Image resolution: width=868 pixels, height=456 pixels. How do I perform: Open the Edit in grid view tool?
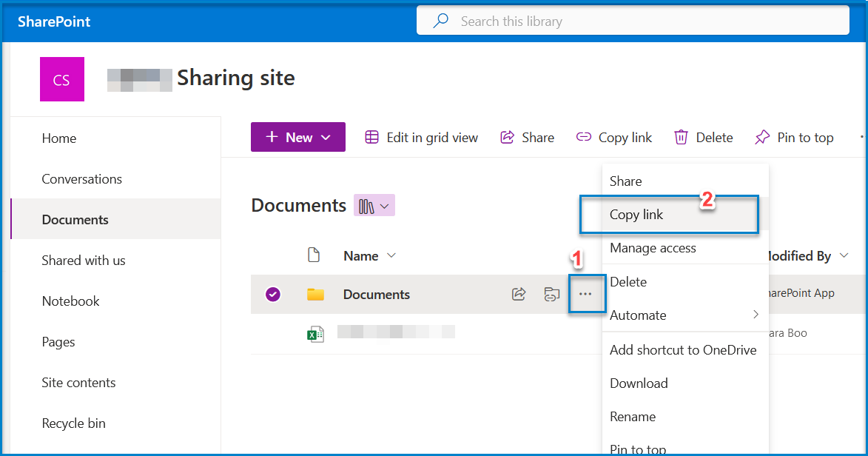pos(421,137)
